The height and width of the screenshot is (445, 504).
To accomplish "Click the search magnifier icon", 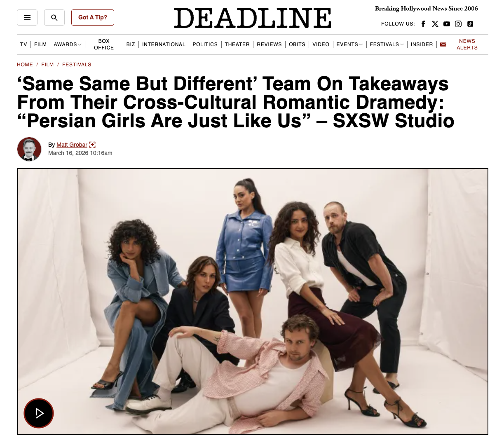I will pos(54,18).
